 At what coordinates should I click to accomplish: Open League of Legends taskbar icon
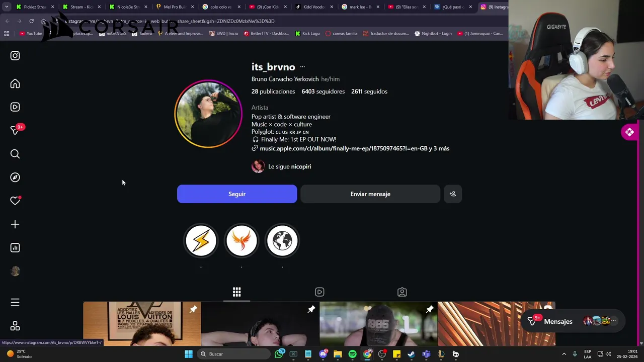[x=441, y=354]
